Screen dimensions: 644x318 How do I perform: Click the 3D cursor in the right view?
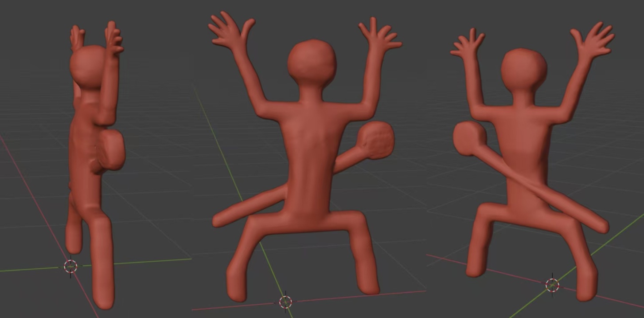tap(552, 285)
